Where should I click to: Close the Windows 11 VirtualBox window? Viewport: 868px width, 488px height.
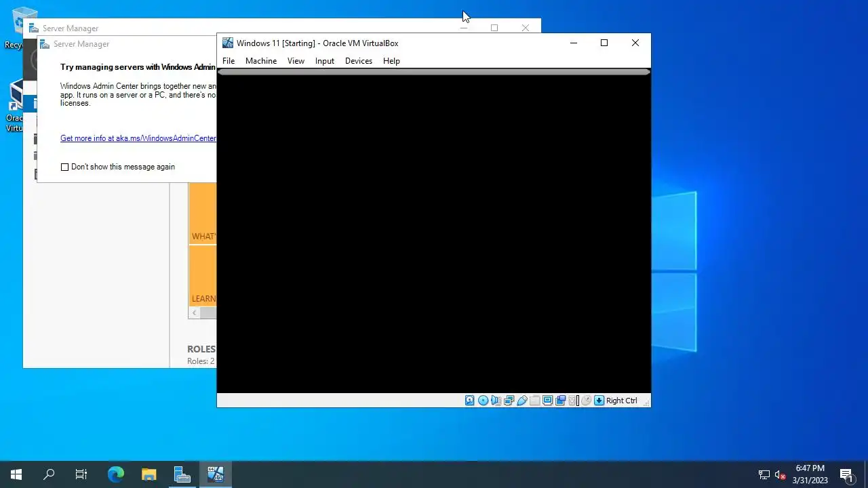click(635, 43)
